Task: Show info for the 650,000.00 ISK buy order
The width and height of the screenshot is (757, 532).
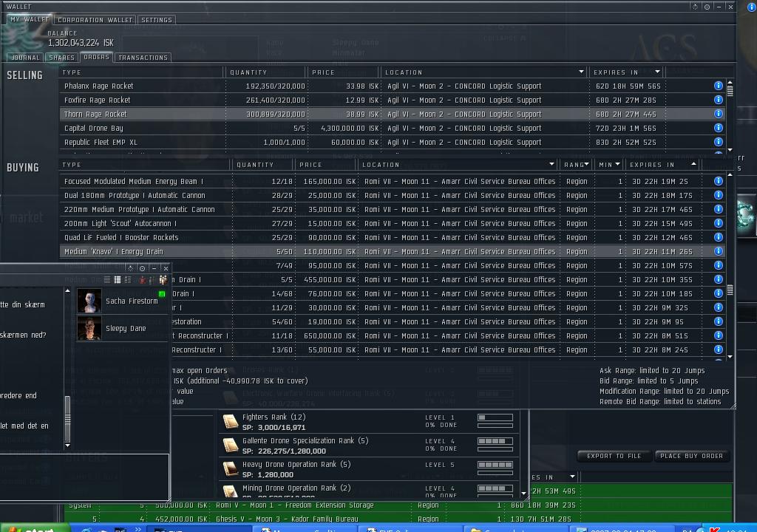Action: pyautogui.click(x=719, y=335)
